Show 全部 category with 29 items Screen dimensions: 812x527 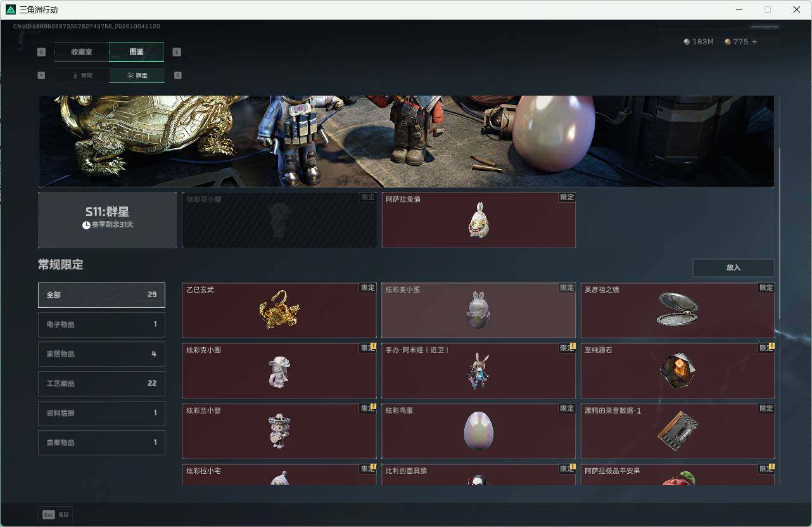[x=101, y=295]
